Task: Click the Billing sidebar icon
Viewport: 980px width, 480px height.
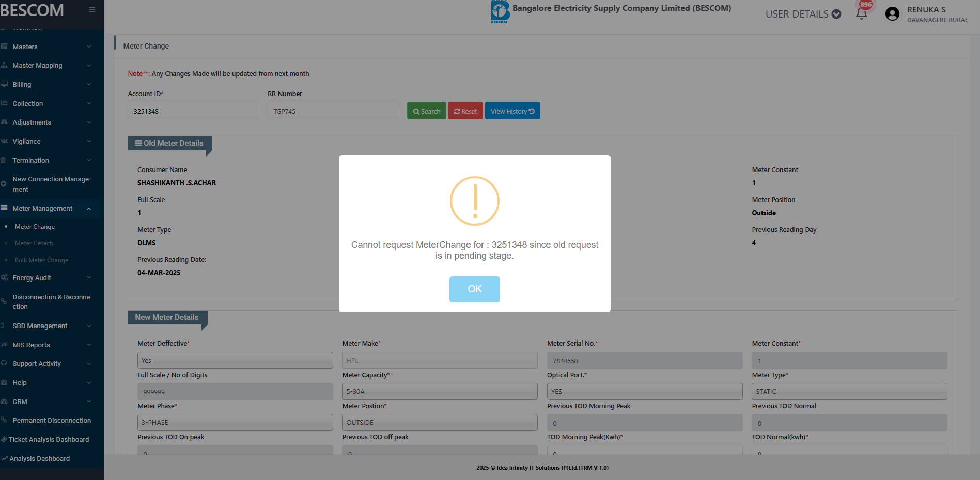Action: pyautogui.click(x=4, y=84)
